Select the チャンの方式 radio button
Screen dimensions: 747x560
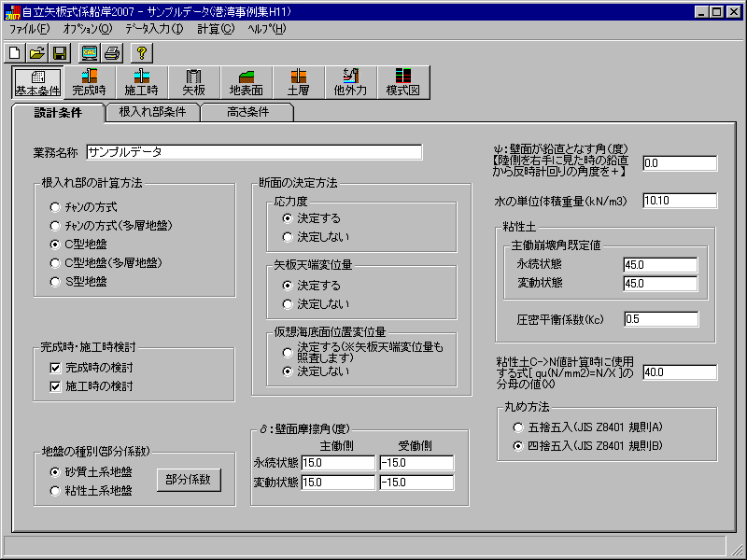(x=57, y=206)
